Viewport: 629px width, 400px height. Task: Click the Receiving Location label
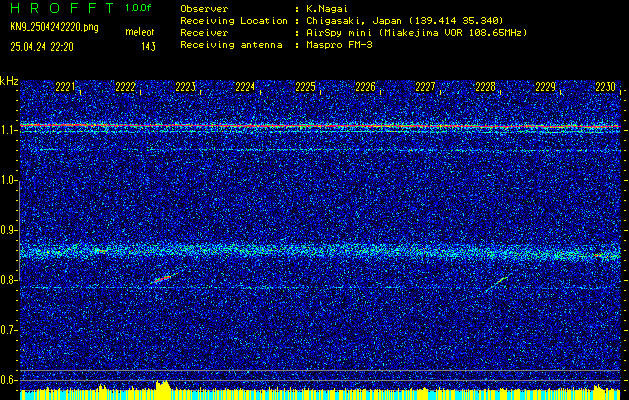click(x=234, y=20)
